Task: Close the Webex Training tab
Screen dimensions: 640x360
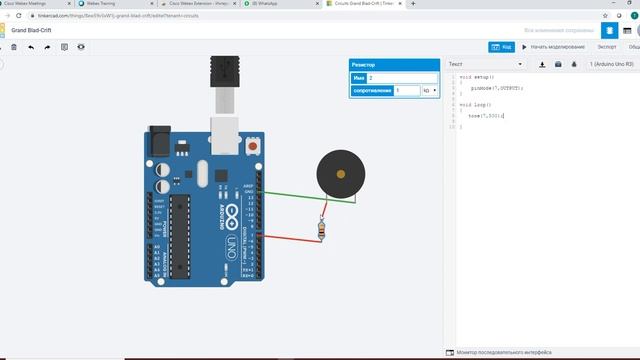Action: [152, 4]
